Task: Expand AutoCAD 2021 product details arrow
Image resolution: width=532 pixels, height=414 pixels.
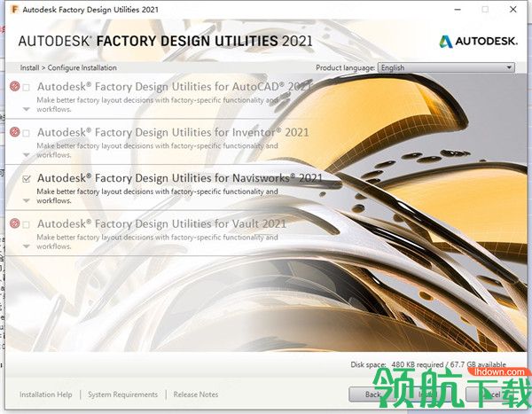Action: pos(27,109)
